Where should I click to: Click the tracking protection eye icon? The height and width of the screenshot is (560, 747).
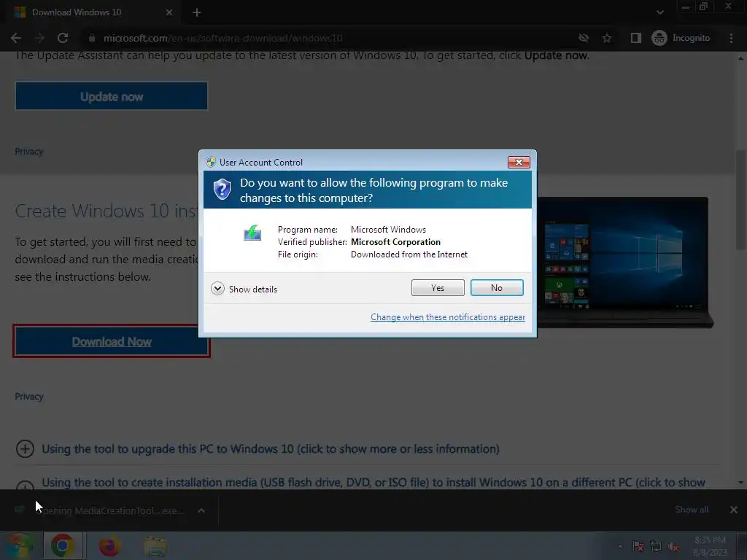(x=584, y=38)
